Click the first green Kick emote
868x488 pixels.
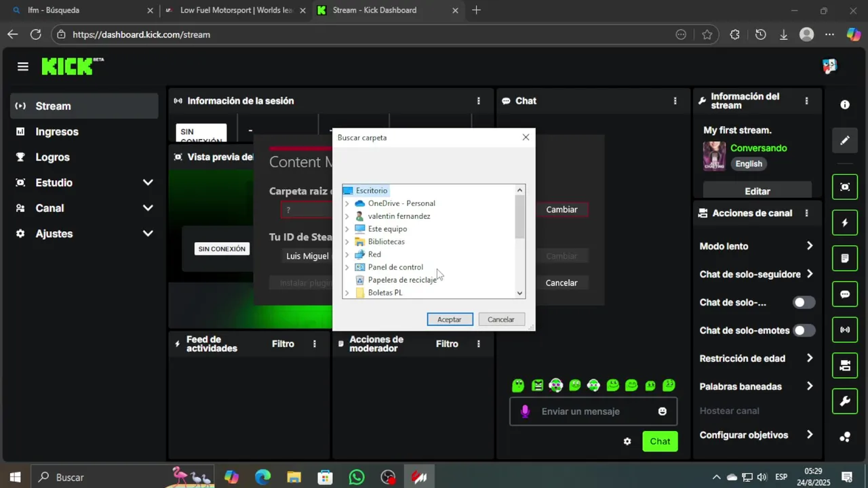click(518, 386)
